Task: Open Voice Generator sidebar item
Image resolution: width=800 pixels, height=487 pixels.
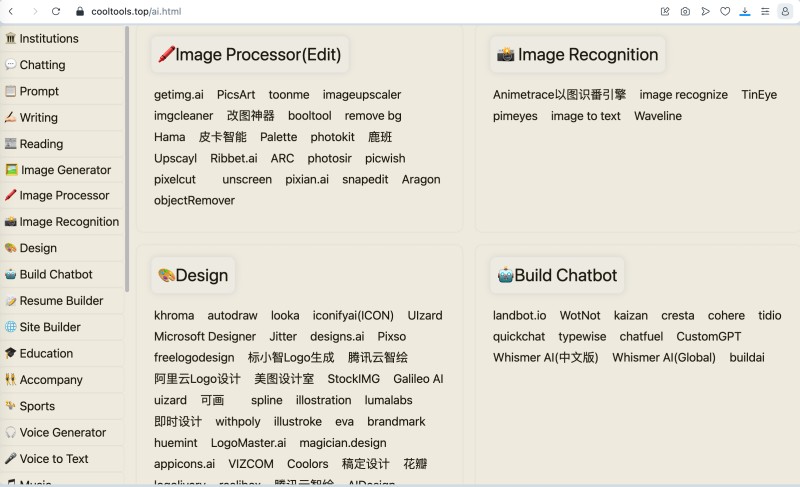Action: (62, 432)
